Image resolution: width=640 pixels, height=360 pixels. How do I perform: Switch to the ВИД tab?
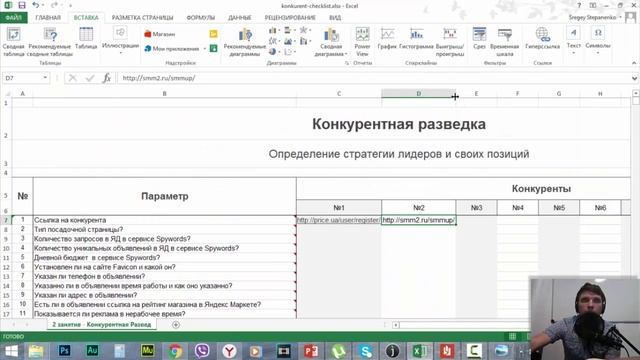click(x=335, y=18)
